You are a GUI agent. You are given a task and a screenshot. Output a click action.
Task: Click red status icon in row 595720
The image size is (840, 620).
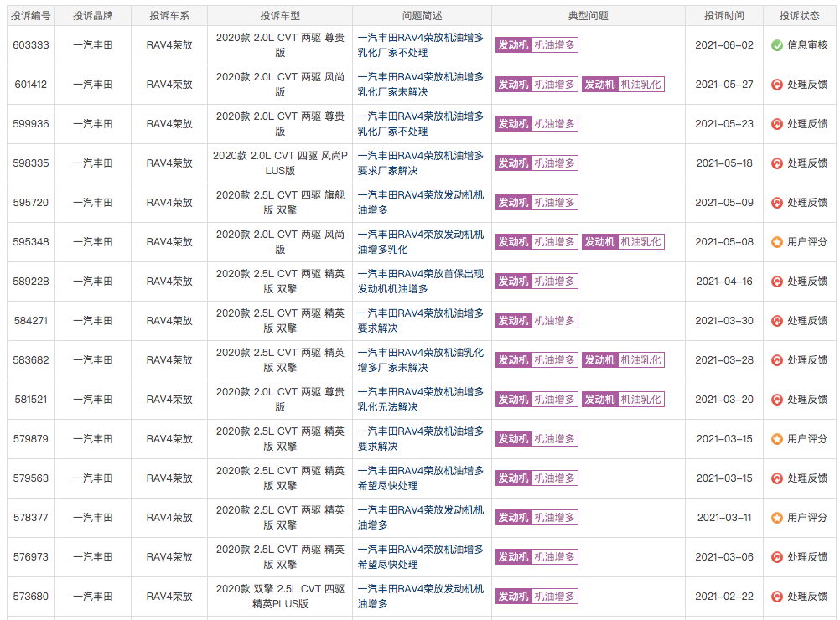point(777,203)
